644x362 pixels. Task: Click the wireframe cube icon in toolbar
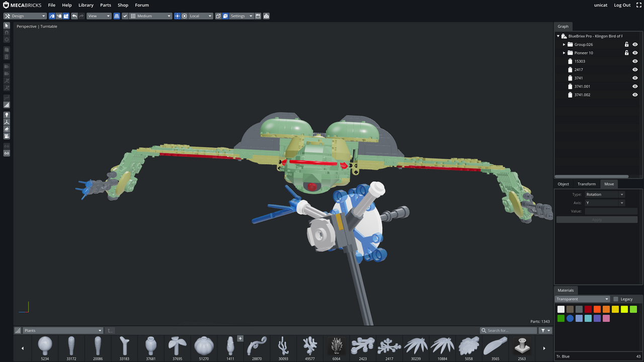[x=218, y=16]
